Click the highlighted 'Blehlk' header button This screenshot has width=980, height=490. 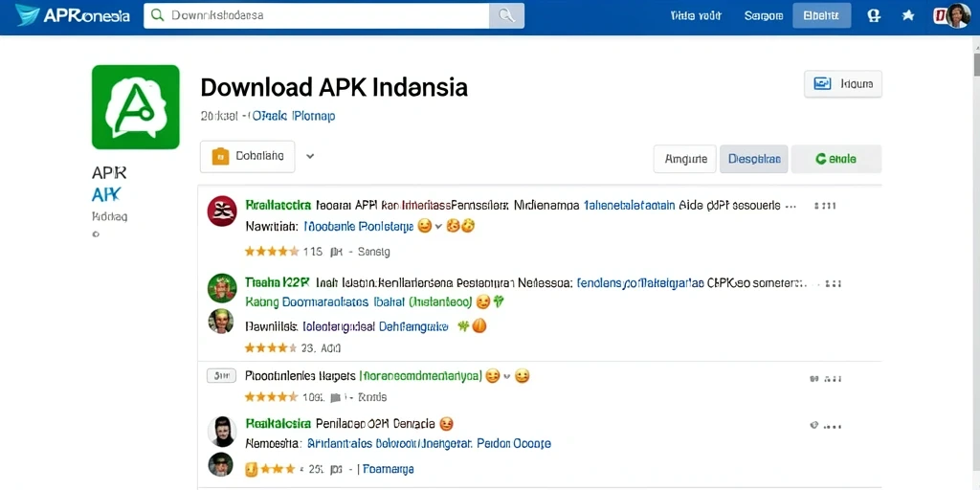822,15
